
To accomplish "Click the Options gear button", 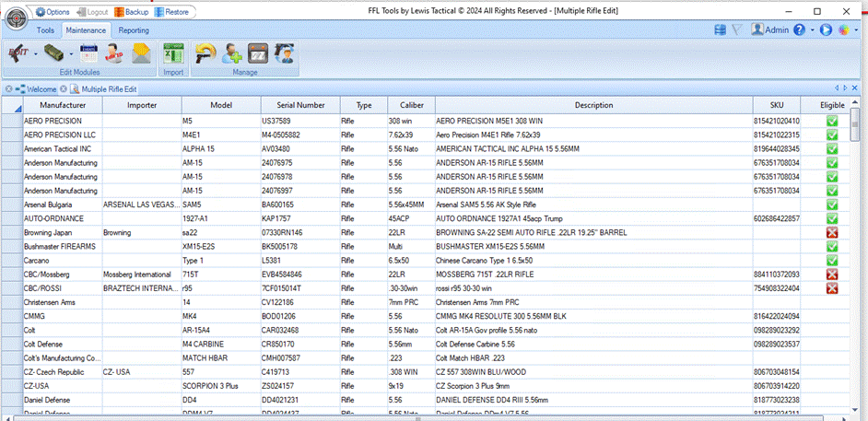I will coord(53,12).
